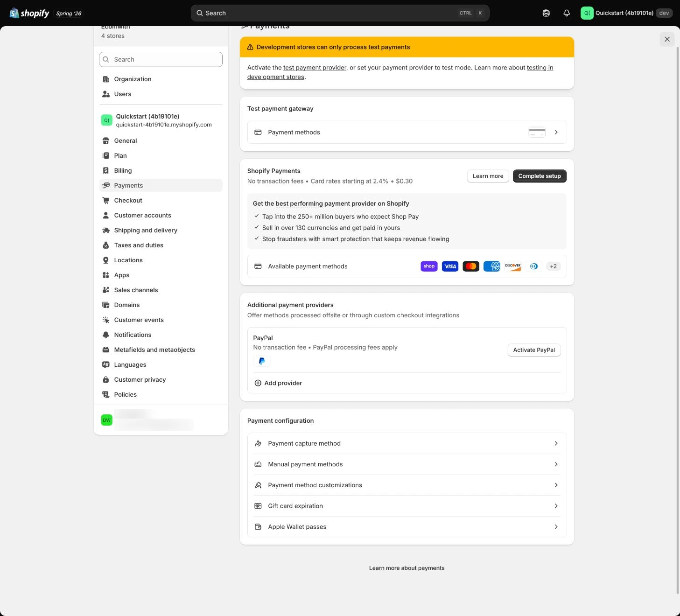Click the Customer accounts person icon
This screenshot has height=616, width=680.
(x=106, y=216)
